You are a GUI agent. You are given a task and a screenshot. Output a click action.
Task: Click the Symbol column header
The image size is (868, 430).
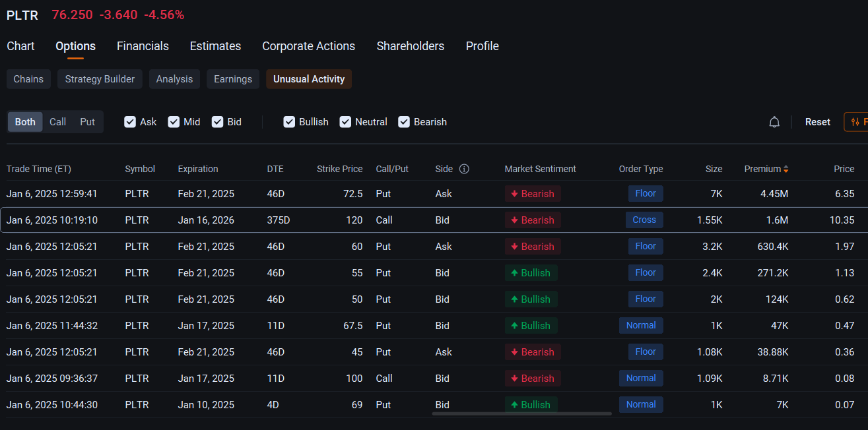point(140,169)
